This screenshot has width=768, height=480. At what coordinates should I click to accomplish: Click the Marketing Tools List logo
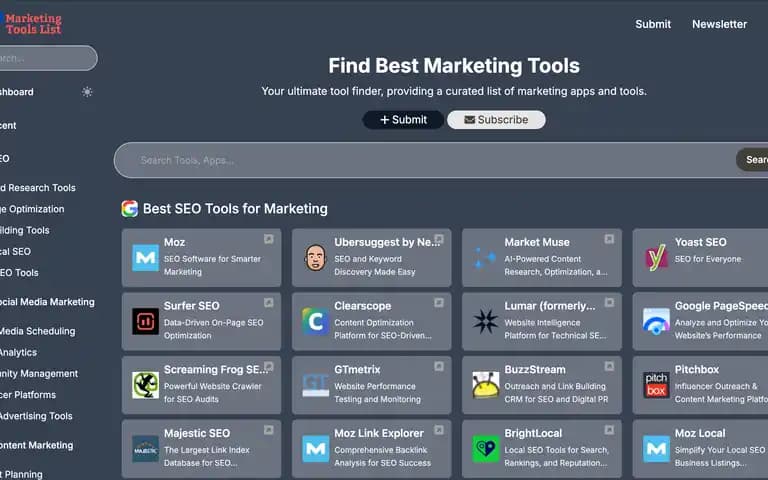point(32,24)
